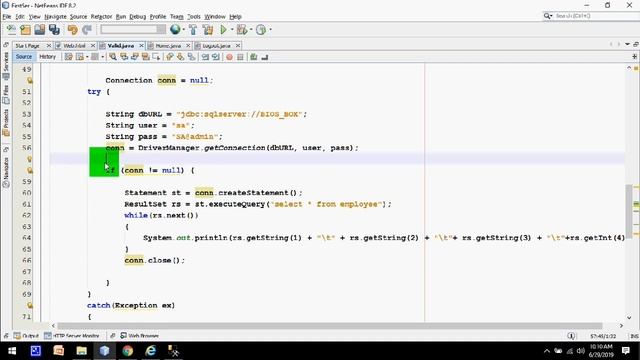Open the Web Browser window button
Screen dimensions: 640x360
[x=140, y=336]
